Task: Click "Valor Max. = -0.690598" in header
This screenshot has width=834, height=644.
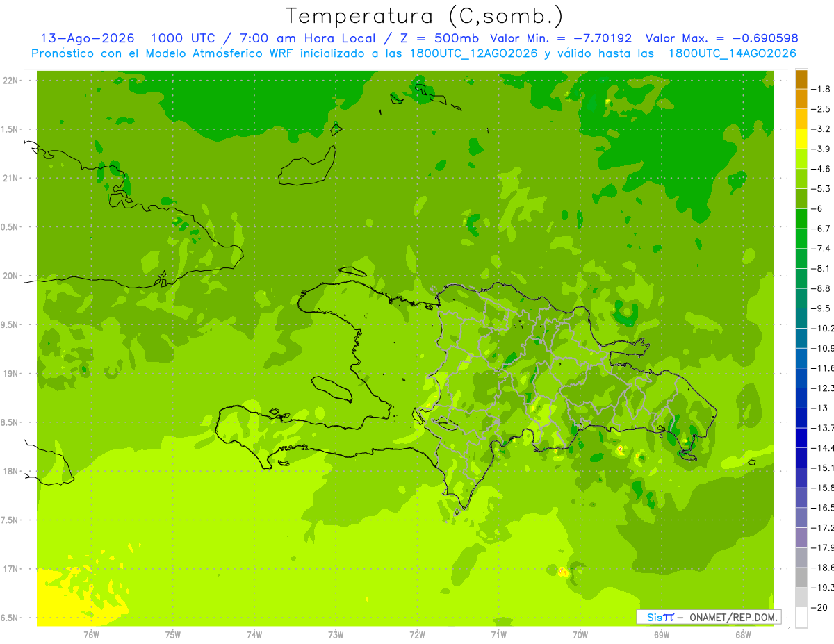Action: [x=721, y=38]
